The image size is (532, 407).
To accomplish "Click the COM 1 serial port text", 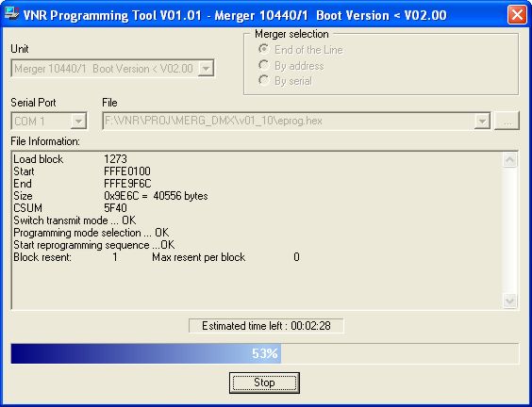I will (30, 121).
